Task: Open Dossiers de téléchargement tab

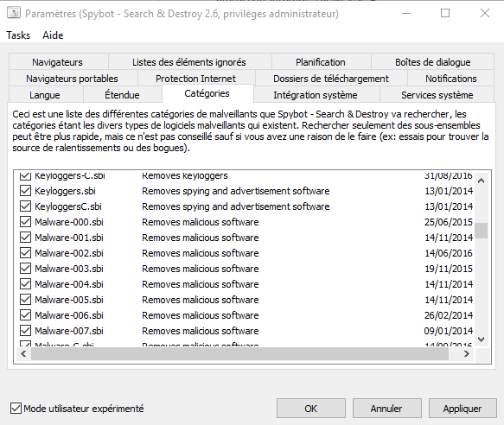Action: 331,79
